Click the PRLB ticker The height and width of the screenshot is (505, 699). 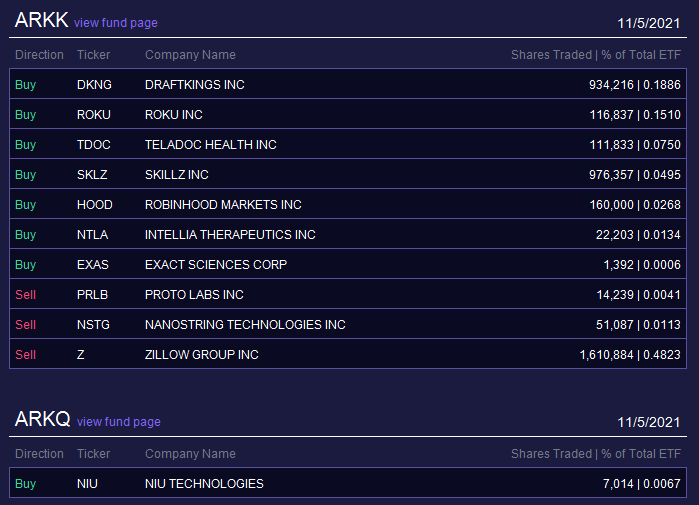(x=92, y=295)
